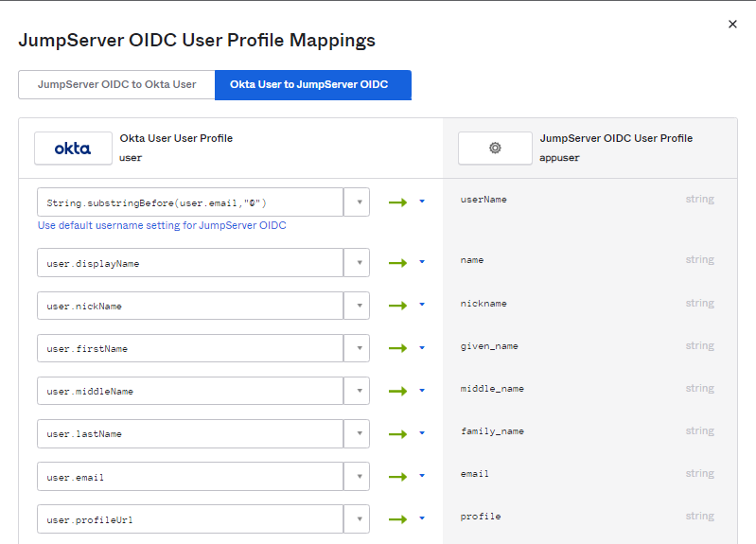This screenshot has height=544, width=756.
Task: Click the JumpServer OIDC gear icon
Action: click(x=495, y=149)
